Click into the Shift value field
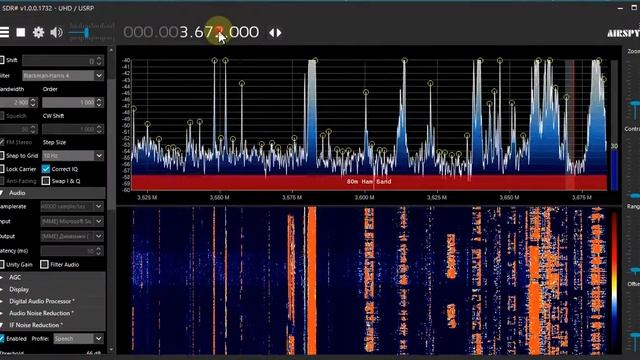Image resolution: width=640 pixels, height=360 pixels. tap(59, 61)
